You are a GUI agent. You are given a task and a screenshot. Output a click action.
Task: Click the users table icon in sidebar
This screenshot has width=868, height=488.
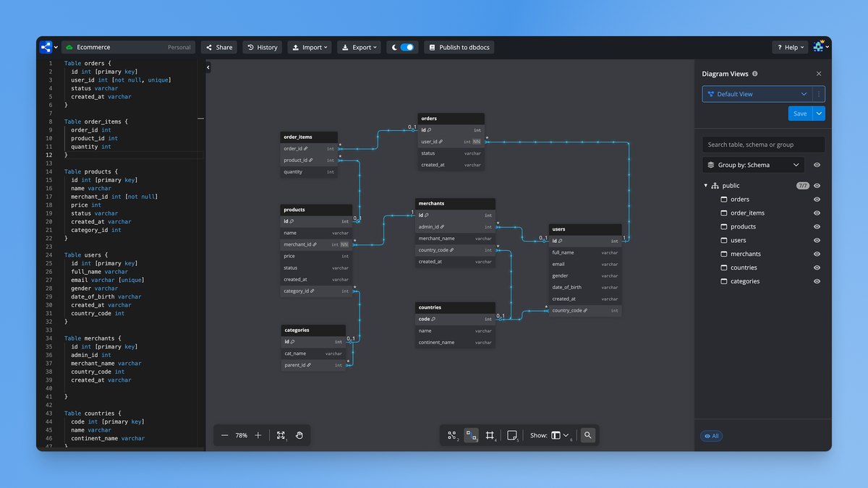pos(724,241)
